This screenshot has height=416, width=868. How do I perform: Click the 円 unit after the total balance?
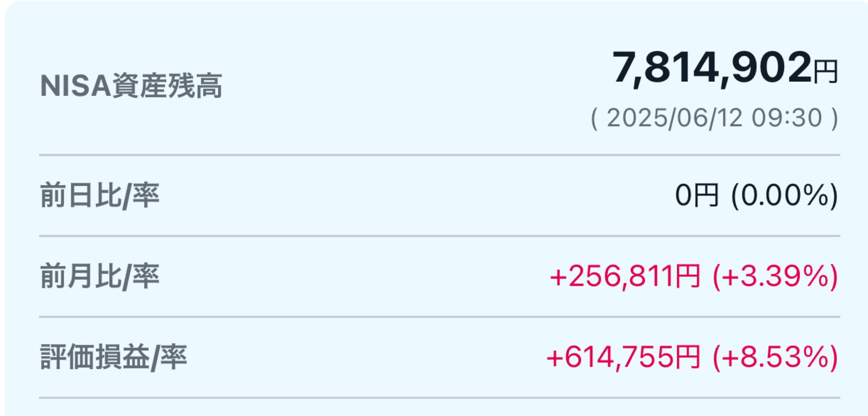pyautogui.click(x=826, y=72)
